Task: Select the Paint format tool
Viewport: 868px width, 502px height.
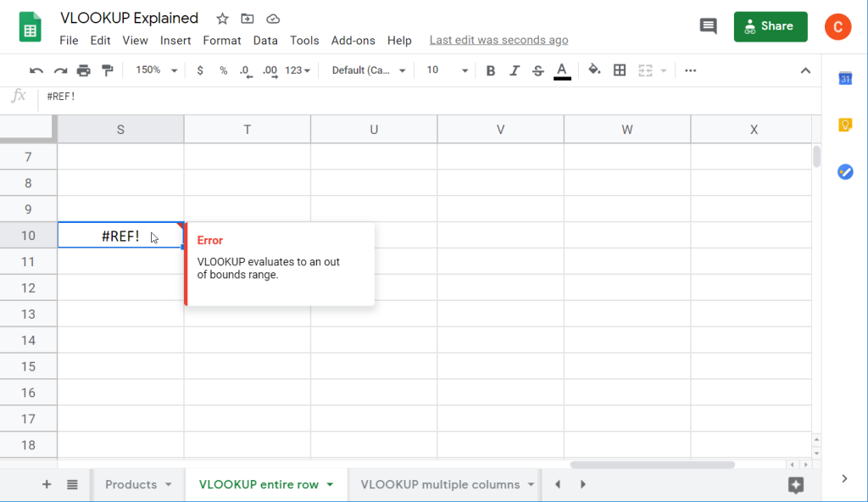Action: tap(108, 70)
